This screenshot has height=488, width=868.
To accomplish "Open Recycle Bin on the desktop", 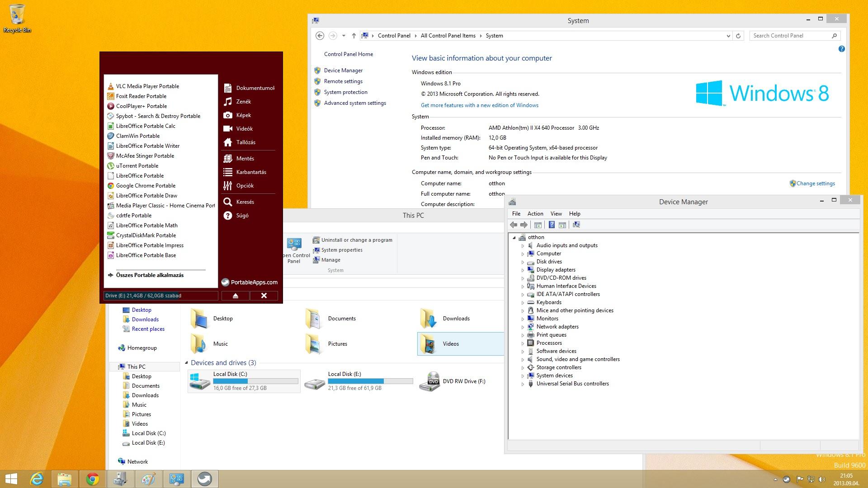I will point(17,19).
